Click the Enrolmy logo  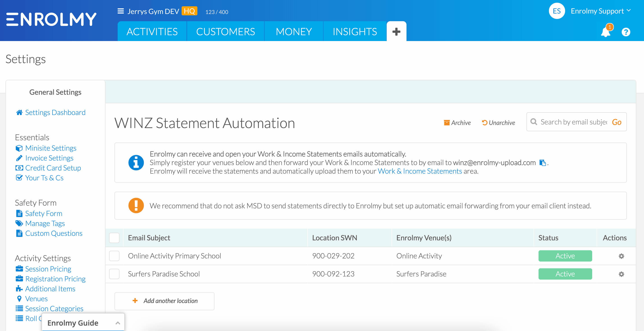[x=51, y=19]
